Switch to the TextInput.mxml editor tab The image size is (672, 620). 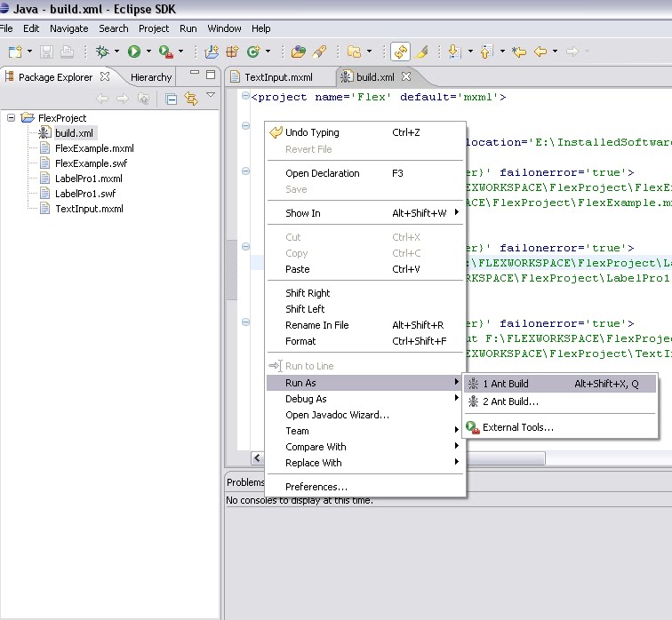click(x=278, y=77)
